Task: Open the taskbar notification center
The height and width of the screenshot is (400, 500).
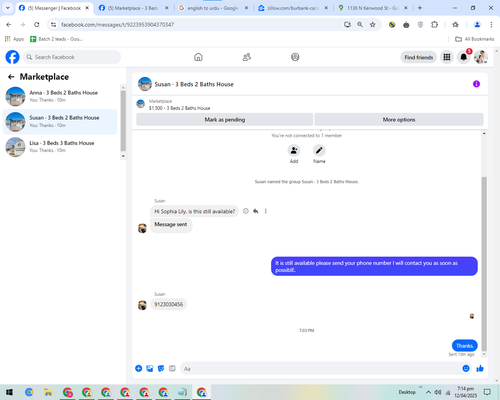Action: 487,392
